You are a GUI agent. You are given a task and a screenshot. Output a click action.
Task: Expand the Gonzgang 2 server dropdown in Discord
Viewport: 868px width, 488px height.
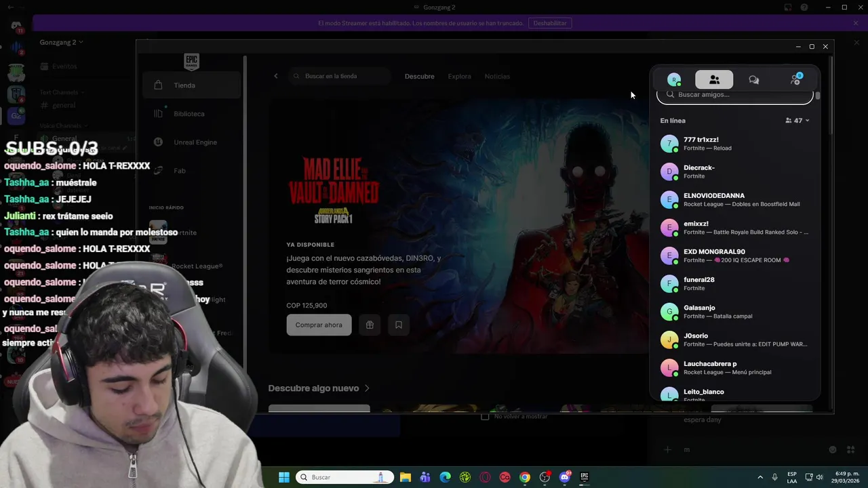pos(62,42)
